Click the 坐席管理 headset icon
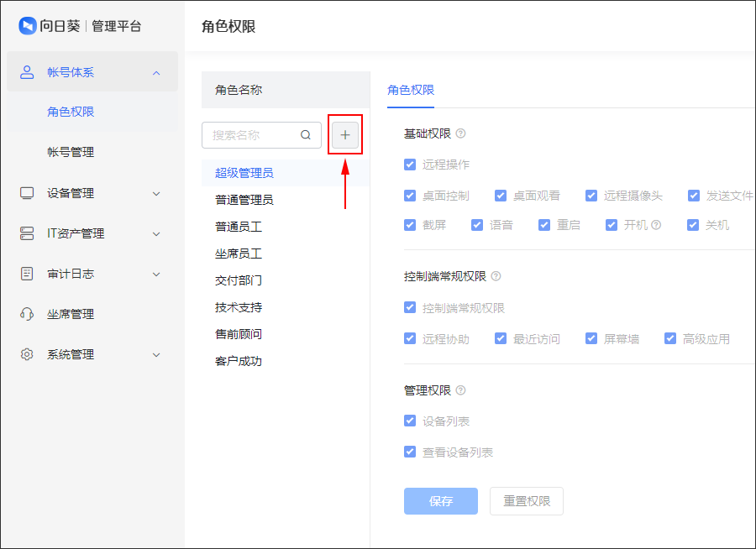Viewport: 756px width, 549px height. point(27,314)
